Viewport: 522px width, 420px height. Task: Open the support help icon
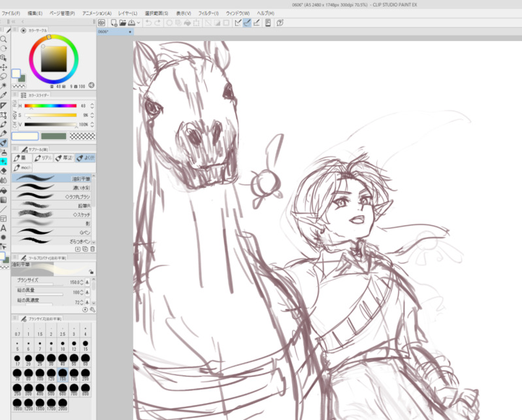(280, 23)
